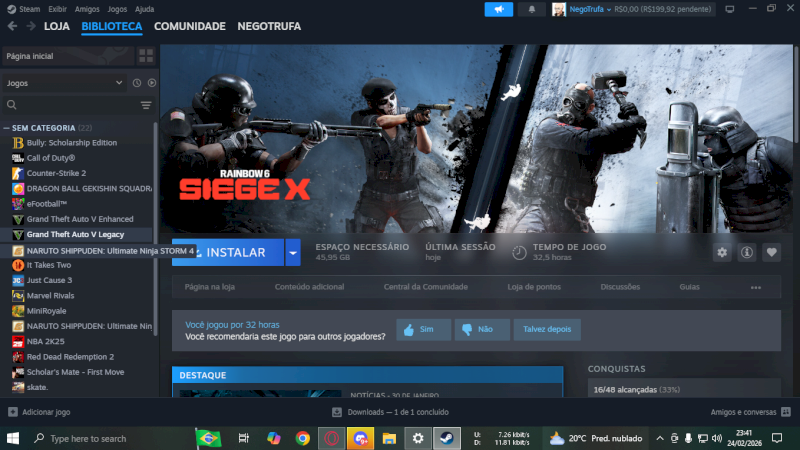Click the Adicionar jogo plus icon
The width and height of the screenshot is (800, 450).
(13, 412)
